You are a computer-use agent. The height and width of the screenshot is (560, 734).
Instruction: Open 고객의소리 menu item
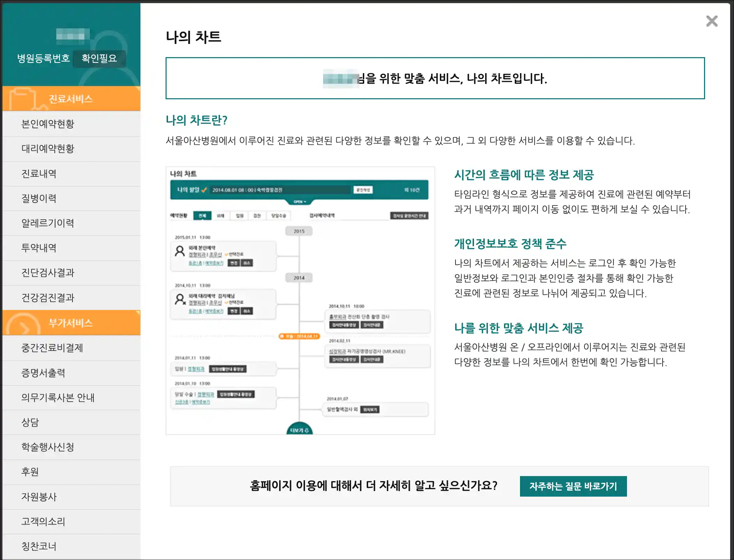(71, 522)
